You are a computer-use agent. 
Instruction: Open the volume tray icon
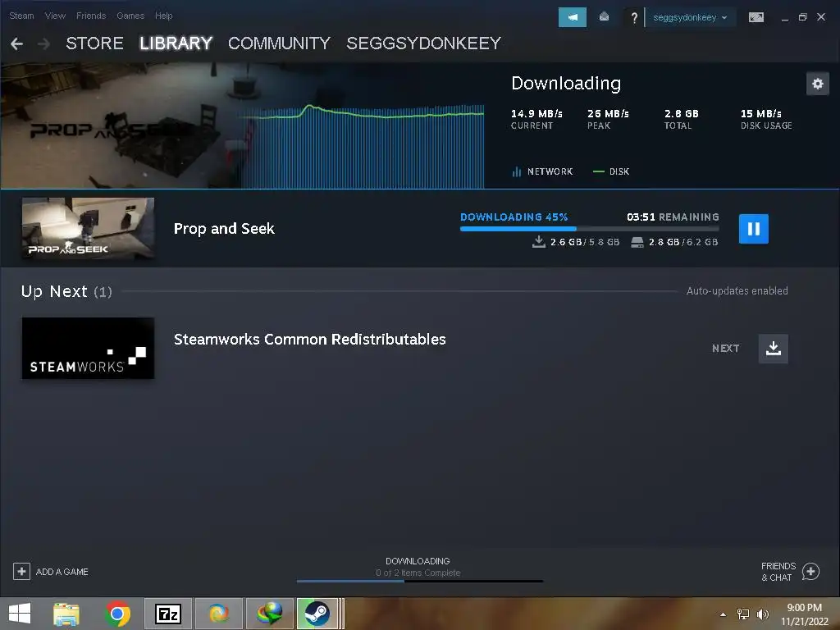763,614
